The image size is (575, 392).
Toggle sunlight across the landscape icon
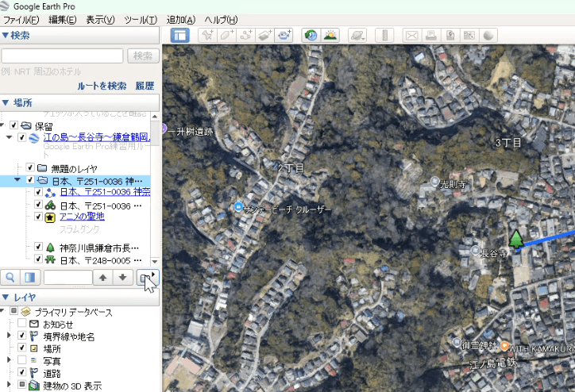(330, 35)
